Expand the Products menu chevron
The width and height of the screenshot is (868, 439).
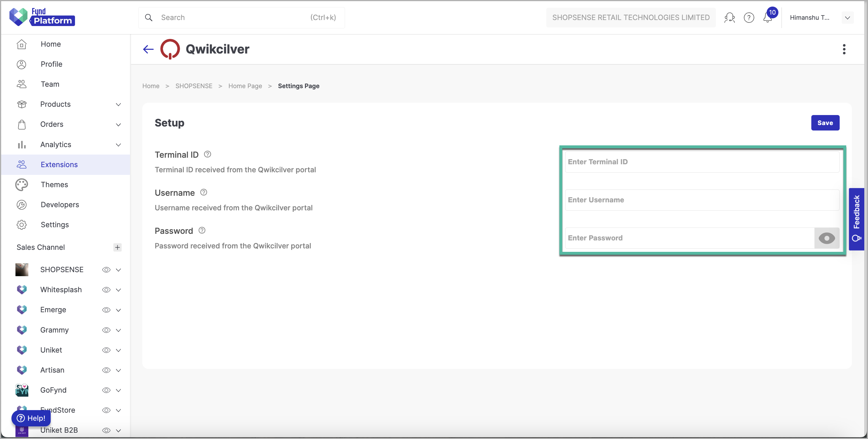(x=118, y=104)
